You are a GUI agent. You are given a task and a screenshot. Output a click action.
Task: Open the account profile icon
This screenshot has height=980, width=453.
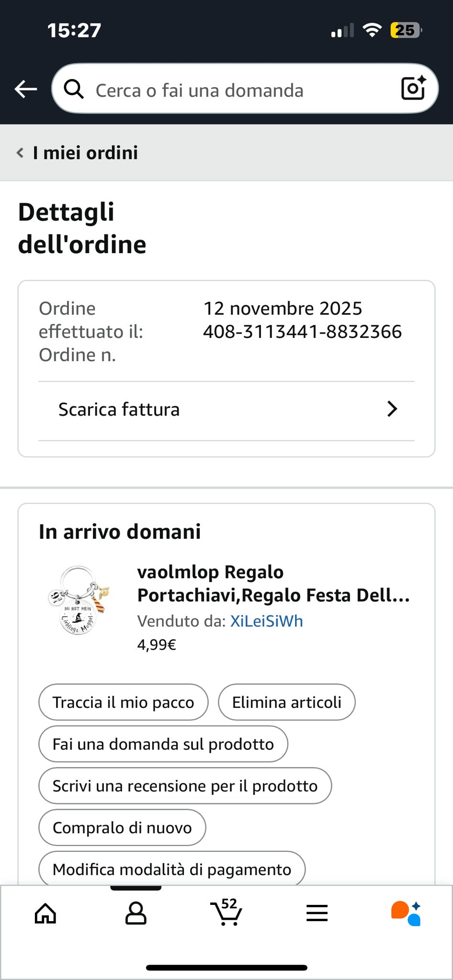(x=136, y=913)
